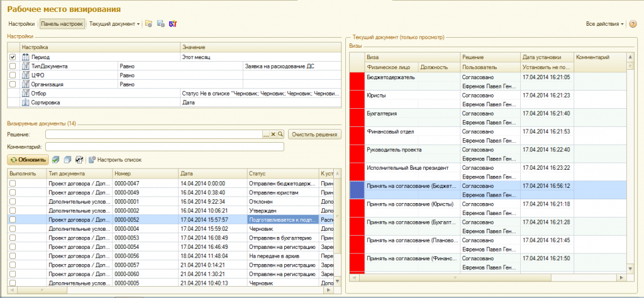Click the invert-selection checkmark icon in list toolbar
644x298 pixels.
(x=79, y=160)
